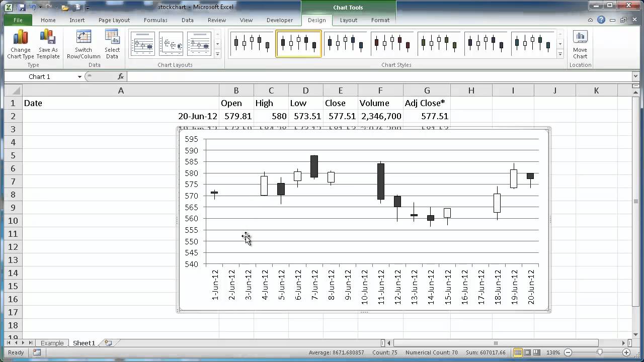Switch to the Review tab
The height and width of the screenshot is (362, 644).
tap(217, 20)
